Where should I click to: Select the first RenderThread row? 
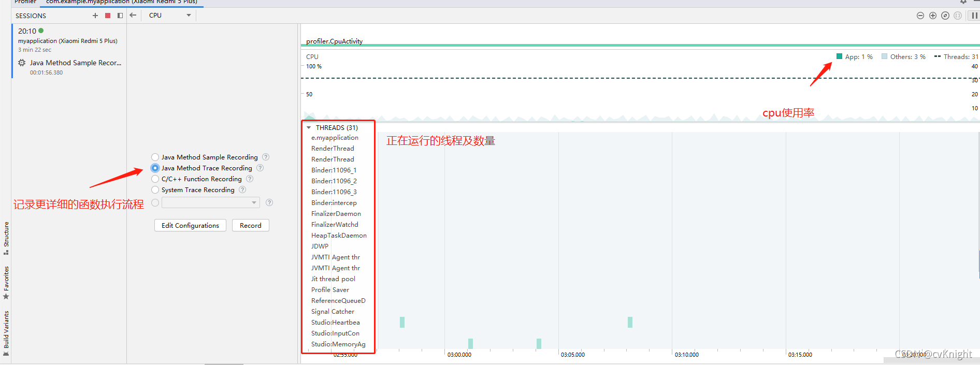tap(333, 149)
